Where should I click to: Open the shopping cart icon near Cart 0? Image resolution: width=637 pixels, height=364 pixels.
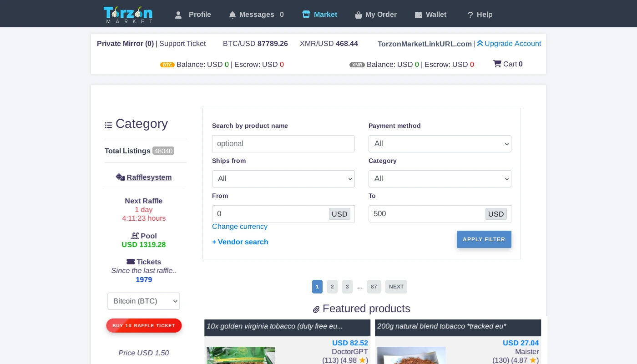coord(497,64)
